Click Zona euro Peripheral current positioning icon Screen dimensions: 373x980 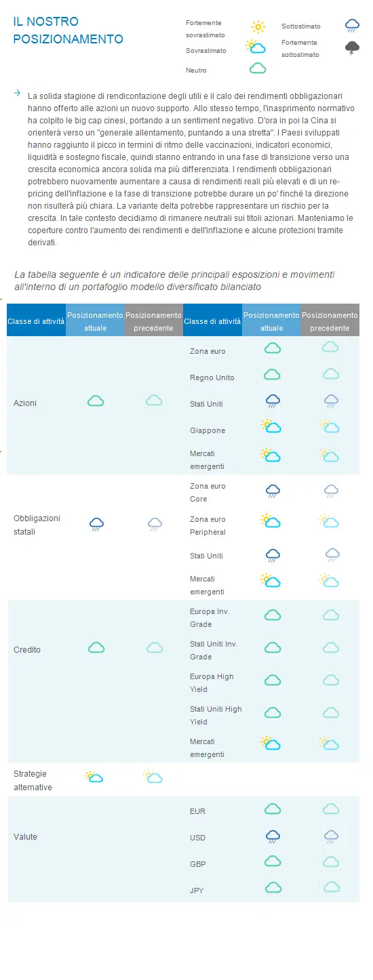coord(271,520)
